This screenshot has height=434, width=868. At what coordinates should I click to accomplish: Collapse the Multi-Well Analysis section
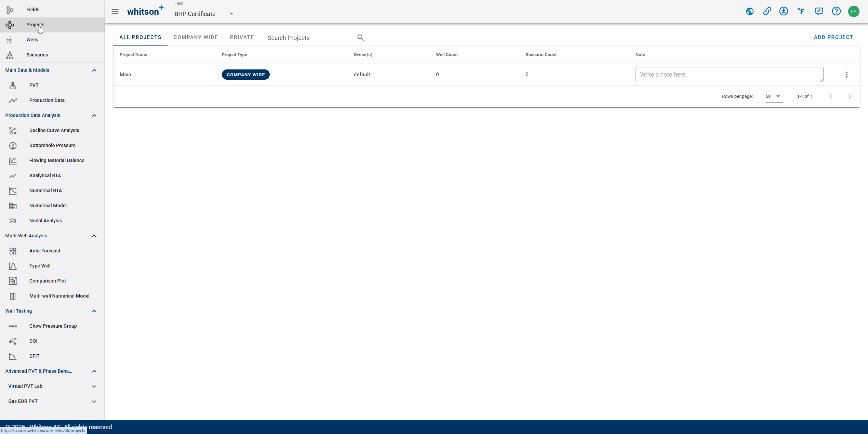click(x=94, y=236)
